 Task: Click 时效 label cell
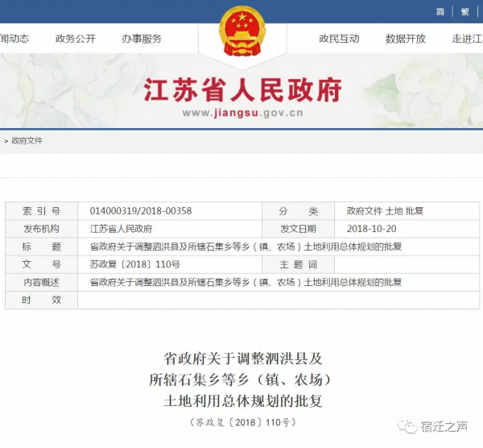coord(41,300)
